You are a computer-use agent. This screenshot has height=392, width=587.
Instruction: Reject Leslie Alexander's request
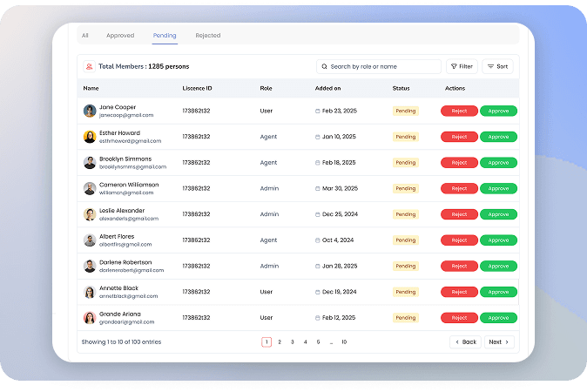(x=459, y=214)
